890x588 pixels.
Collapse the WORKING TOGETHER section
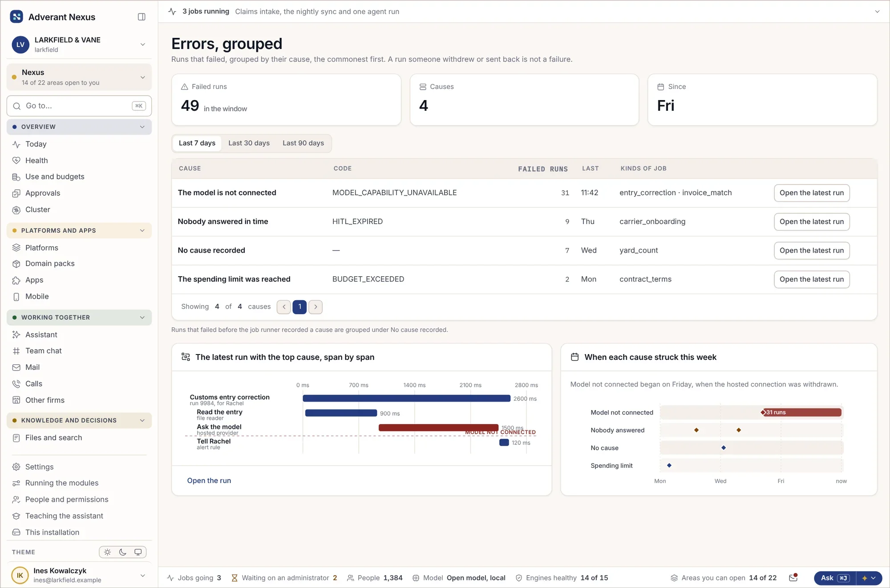(x=79, y=318)
